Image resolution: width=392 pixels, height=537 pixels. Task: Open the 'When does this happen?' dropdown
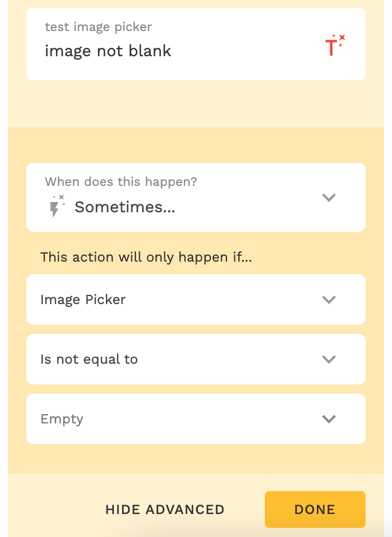click(195, 197)
